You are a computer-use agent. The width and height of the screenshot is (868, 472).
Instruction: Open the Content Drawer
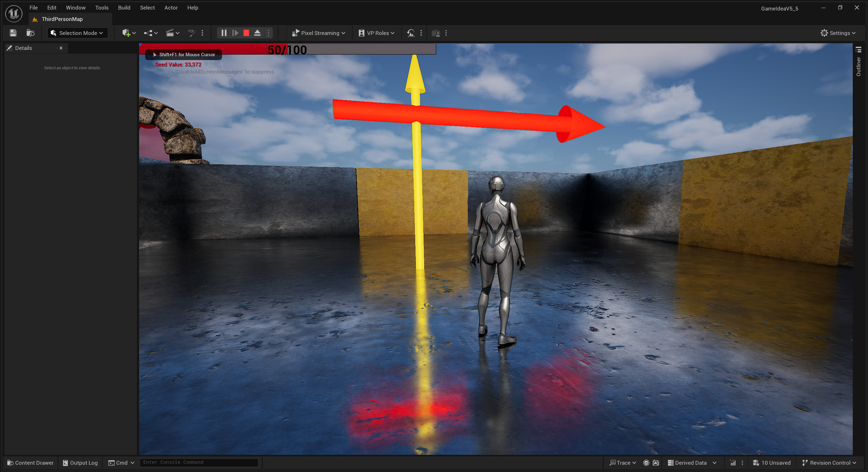[x=30, y=463]
